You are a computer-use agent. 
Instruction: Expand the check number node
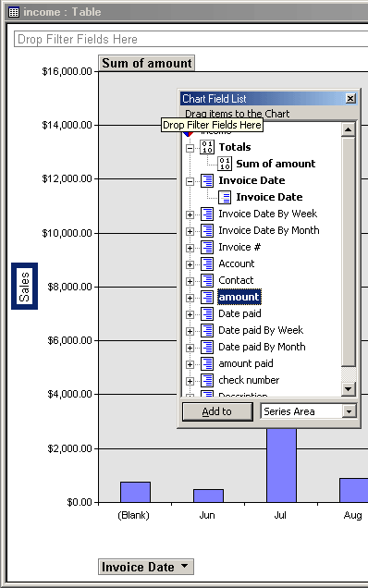pos(190,382)
